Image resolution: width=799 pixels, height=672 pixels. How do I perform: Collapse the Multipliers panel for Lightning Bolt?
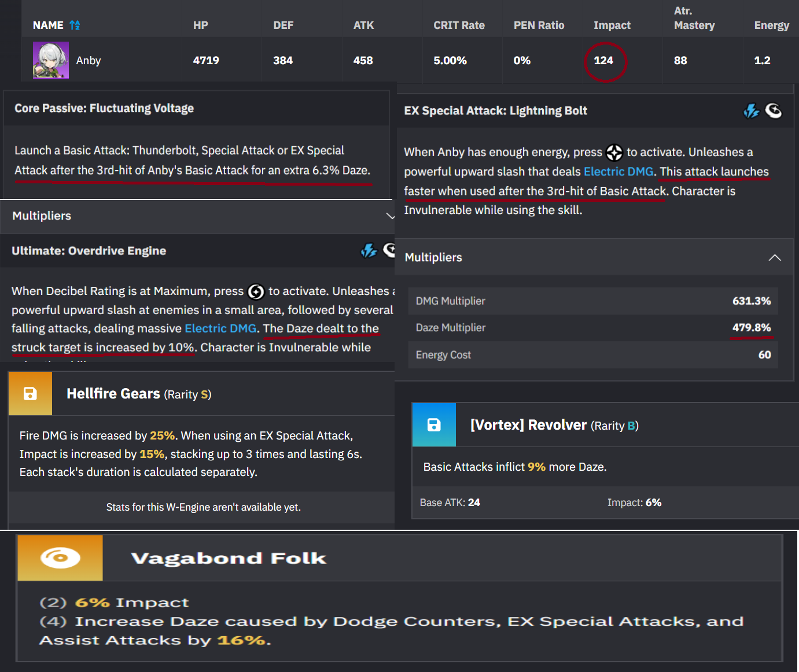pyautogui.click(x=775, y=257)
